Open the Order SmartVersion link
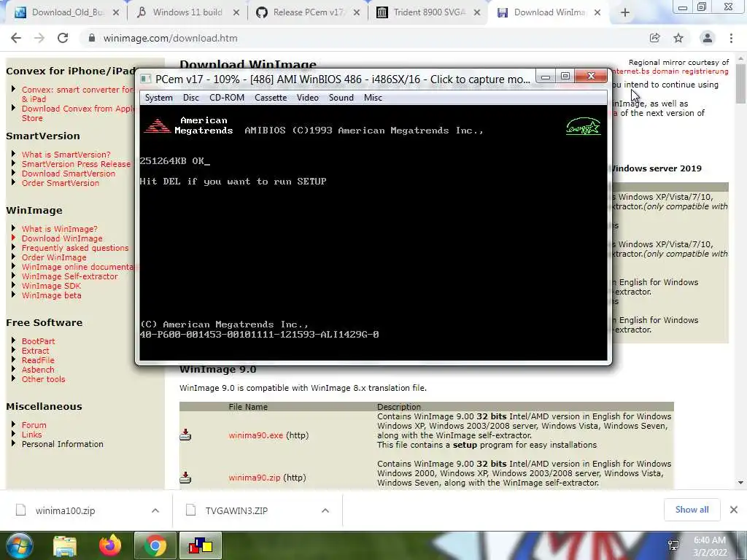Image resolution: width=747 pixels, height=560 pixels. pyautogui.click(x=61, y=183)
